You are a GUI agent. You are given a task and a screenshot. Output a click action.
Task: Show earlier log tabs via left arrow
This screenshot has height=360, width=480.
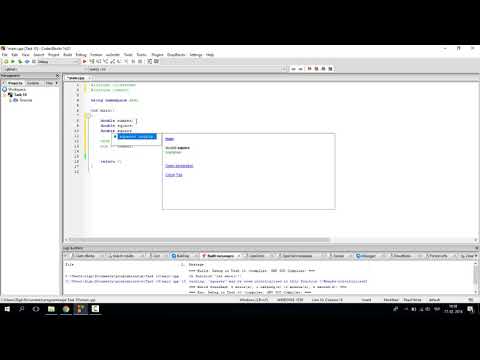tap(65, 256)
